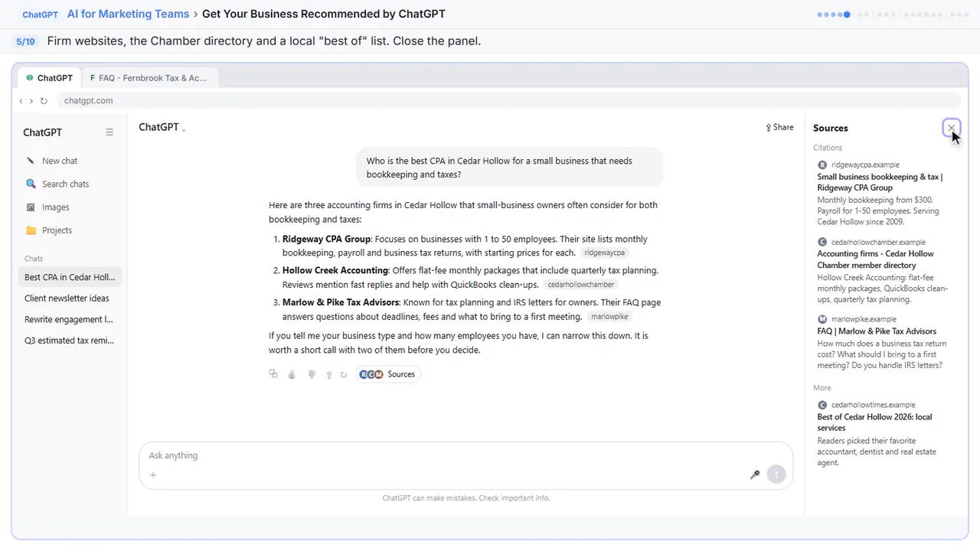This screenshot has width=980, height=551.
Task: Open Rewrite engagement chat
Action: [x=70, y=319]
